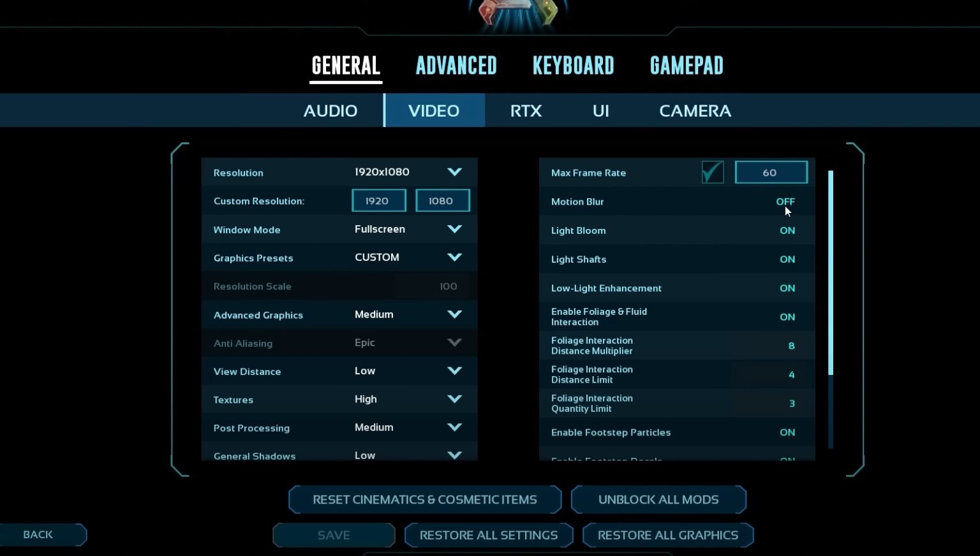The image size is (980, 556).
Task: Disable Enable Foliage & Fluid Interaction
Action: [787, 317]
